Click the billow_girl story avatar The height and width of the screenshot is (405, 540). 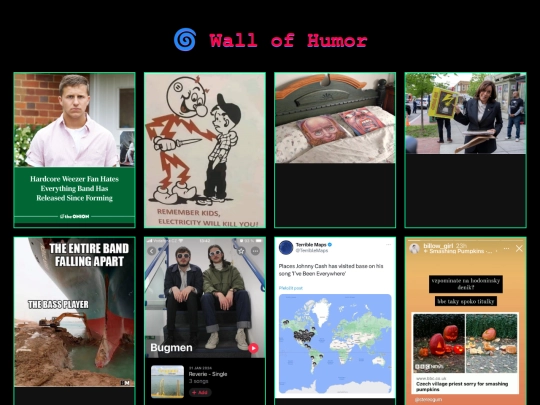(x=414, y=248)
